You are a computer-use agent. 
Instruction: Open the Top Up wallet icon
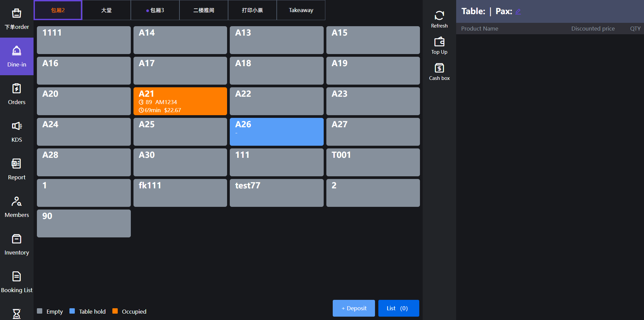point(439,42)
